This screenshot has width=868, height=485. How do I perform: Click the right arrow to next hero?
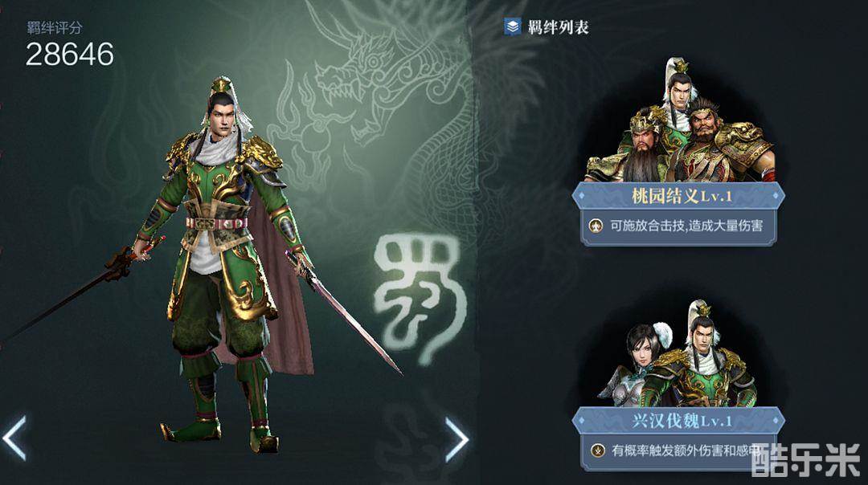tap(457, 440)
